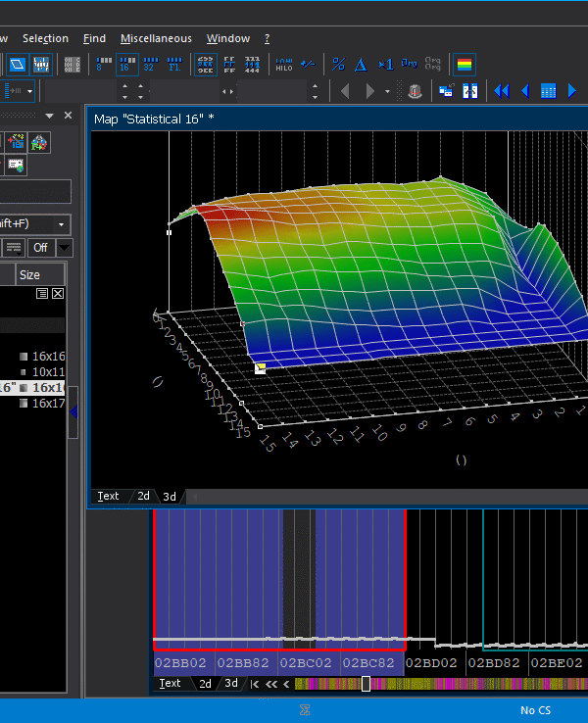Jump to previous map (double left arrows)
Screen dimensions: 588x723
[x=502, y=91]
